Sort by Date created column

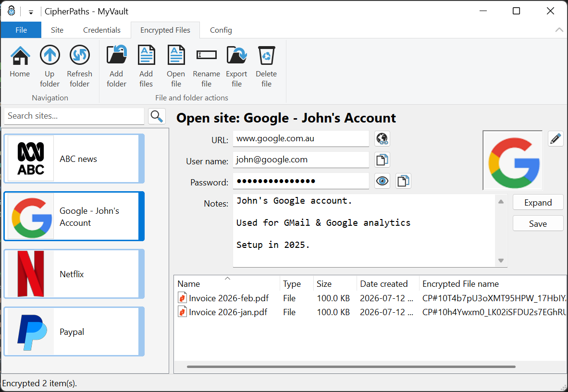click(388, 284)
